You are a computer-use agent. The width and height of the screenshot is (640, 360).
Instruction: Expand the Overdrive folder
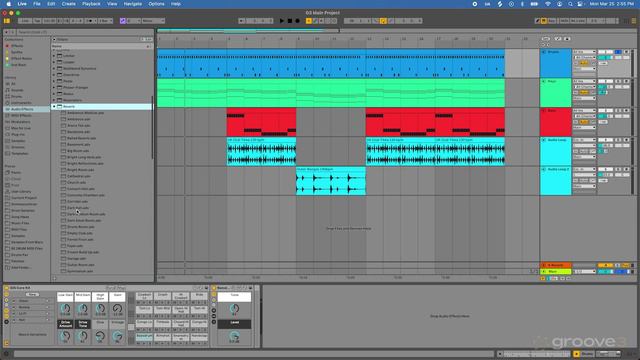tap(54, 75)
